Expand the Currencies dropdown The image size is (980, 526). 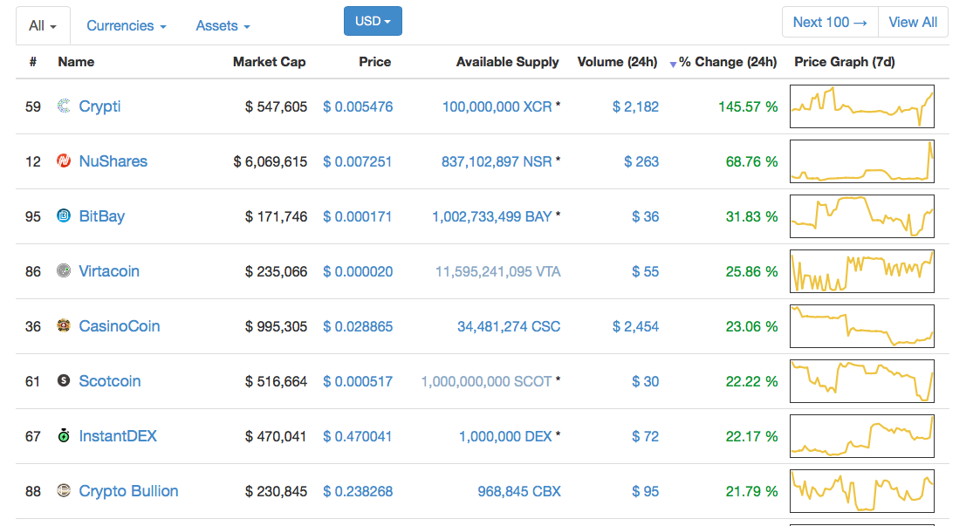coord(127,25)
